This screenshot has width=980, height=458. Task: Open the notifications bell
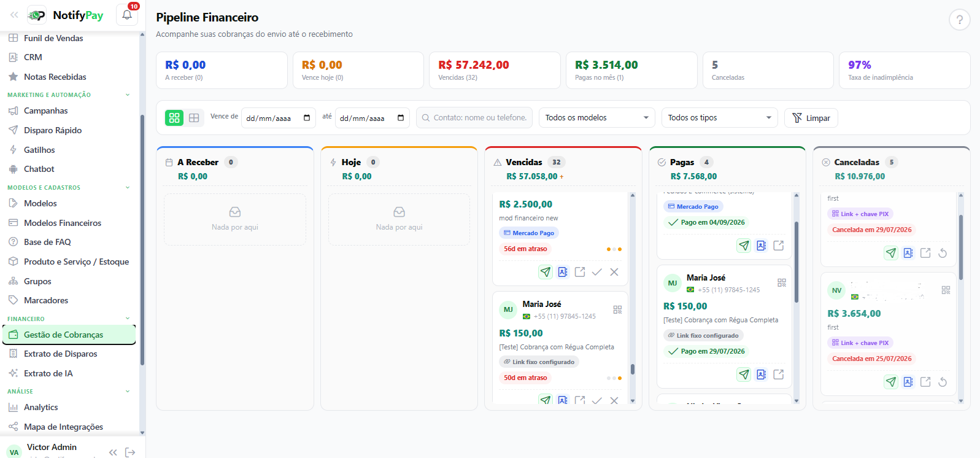tap(127, 15)
